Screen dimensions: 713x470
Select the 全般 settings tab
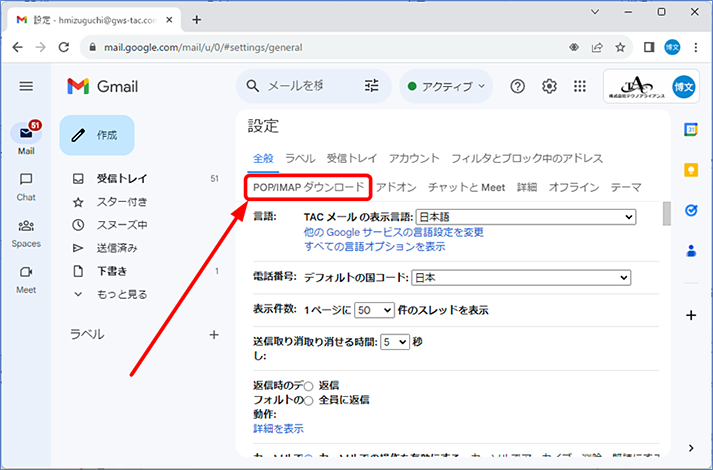[263, 158]
